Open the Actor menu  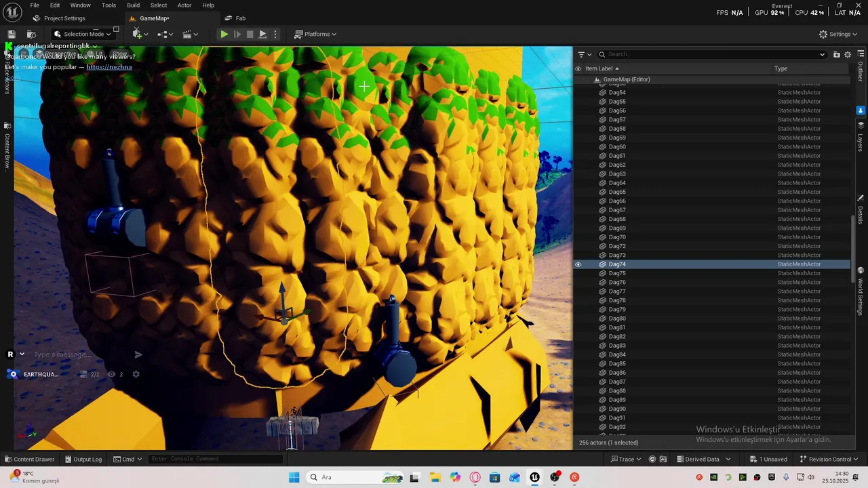tap(184, 5)
